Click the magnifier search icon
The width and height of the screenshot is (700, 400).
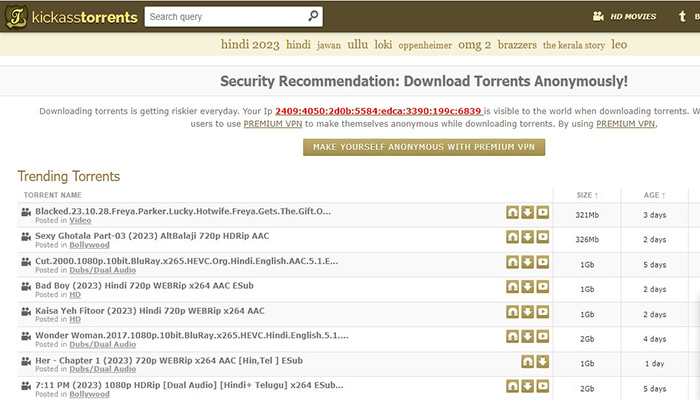coord(313,16)
